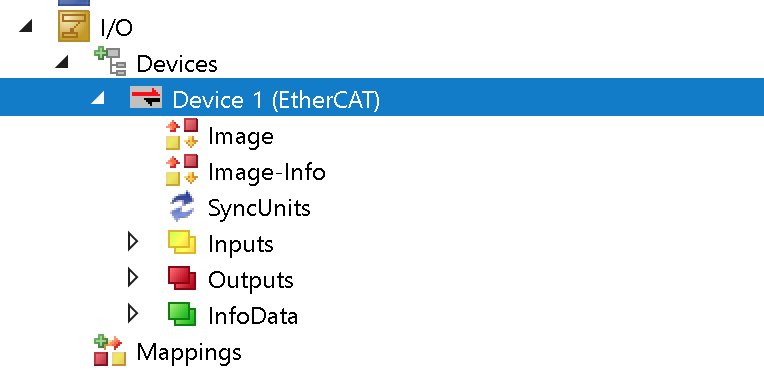The image size is (764, 370).
Task: Click the Mappings icon
Action: (x=110, y=350)
